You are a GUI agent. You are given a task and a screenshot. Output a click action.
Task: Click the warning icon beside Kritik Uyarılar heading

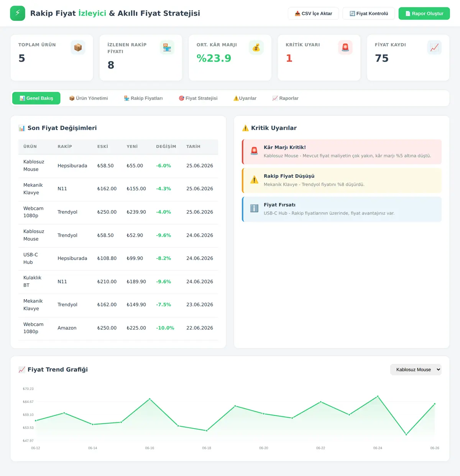pyautogui.click(x=245, y=128)
